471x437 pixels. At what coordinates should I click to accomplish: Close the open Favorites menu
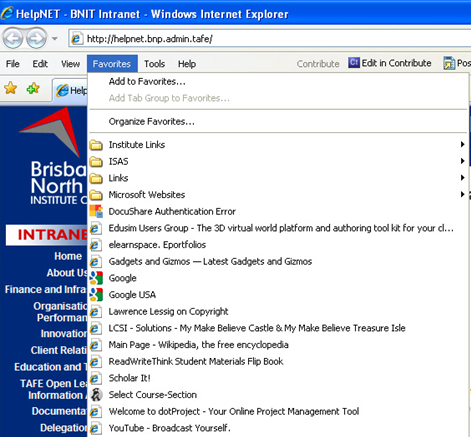[x=112, y=64]
